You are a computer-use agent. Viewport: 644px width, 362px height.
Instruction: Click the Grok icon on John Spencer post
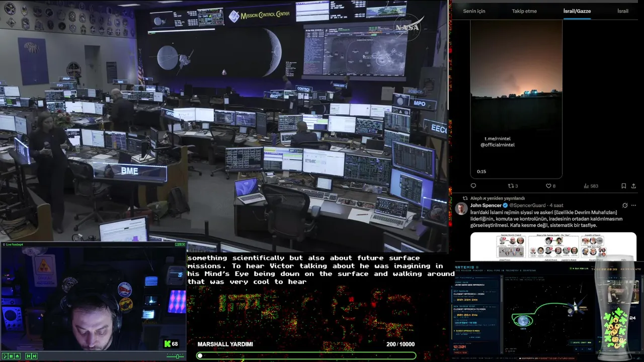pos(625,205)
